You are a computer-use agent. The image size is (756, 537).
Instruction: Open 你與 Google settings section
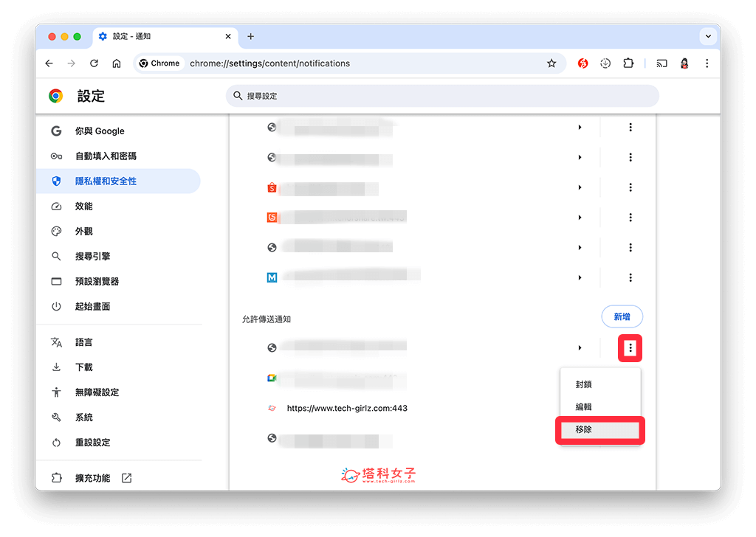click(x=119, y=131)
